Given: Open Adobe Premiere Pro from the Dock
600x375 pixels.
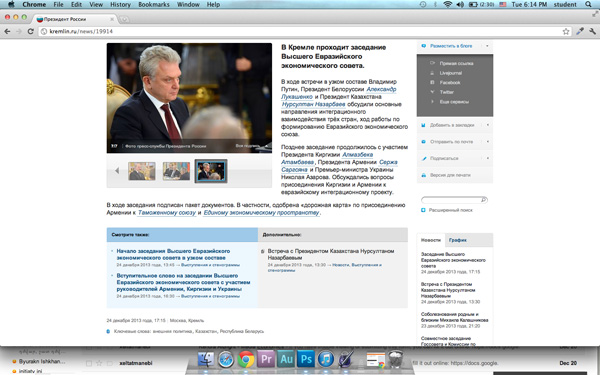Looking at the screenshot, I should 266,360.
